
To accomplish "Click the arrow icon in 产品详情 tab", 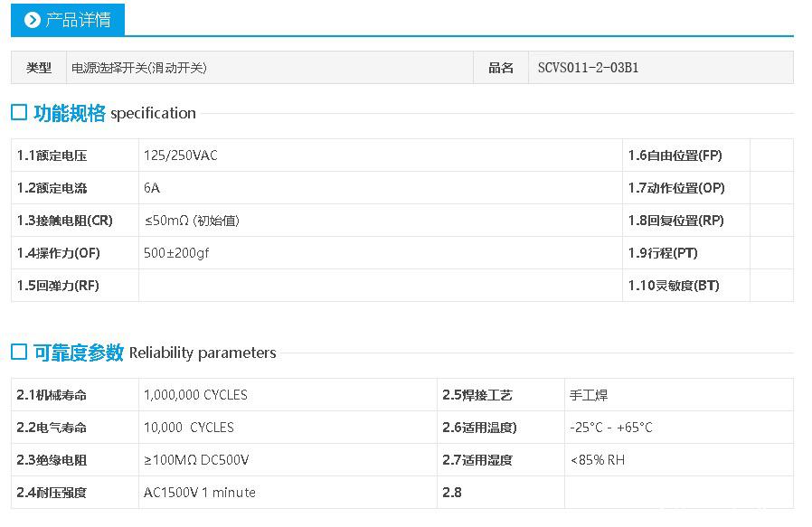I will pyautogui.click(x=33, y=20).
